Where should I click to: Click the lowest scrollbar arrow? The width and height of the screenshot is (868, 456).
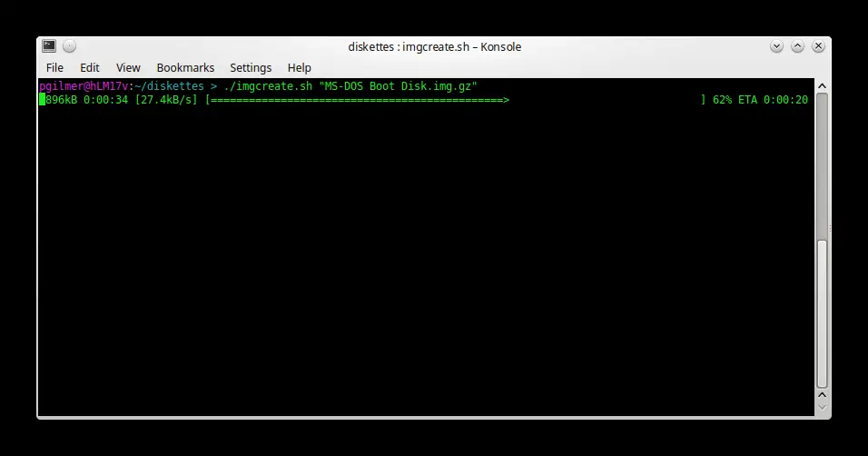(822, 407)
